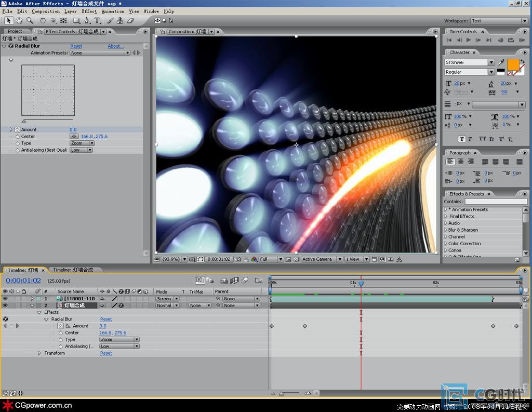
Task: Select the Rectangular Mask tool
Action: tap(77, 21)
